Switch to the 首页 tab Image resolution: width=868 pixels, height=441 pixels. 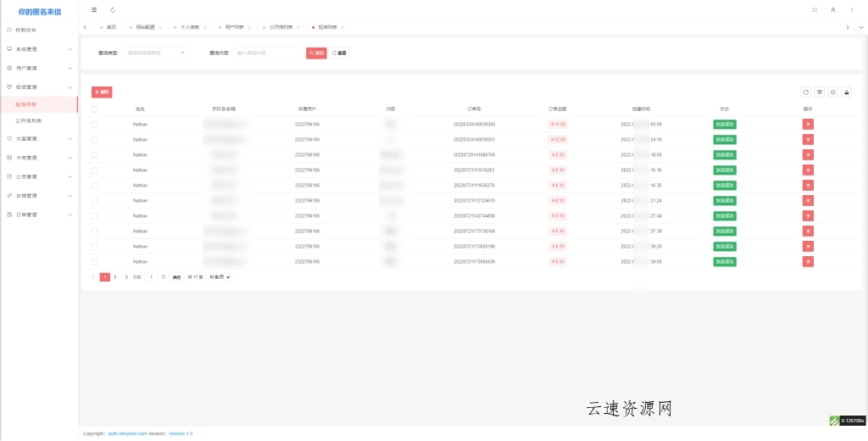coord(108,27)
